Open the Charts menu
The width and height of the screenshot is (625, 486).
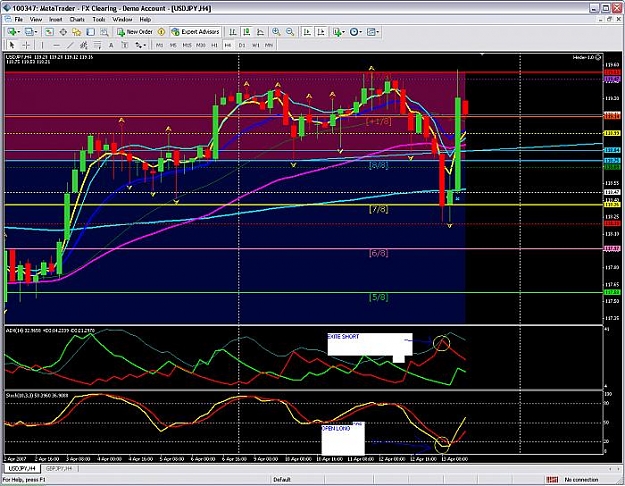77,19
